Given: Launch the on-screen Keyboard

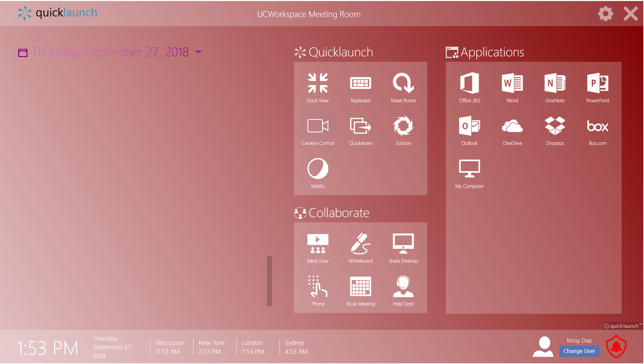Looking at the screenshot, I should tap(360, 87).
